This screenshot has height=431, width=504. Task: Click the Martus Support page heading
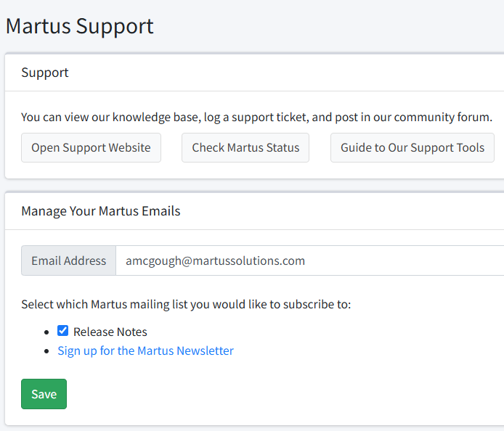tap(80, 26)
